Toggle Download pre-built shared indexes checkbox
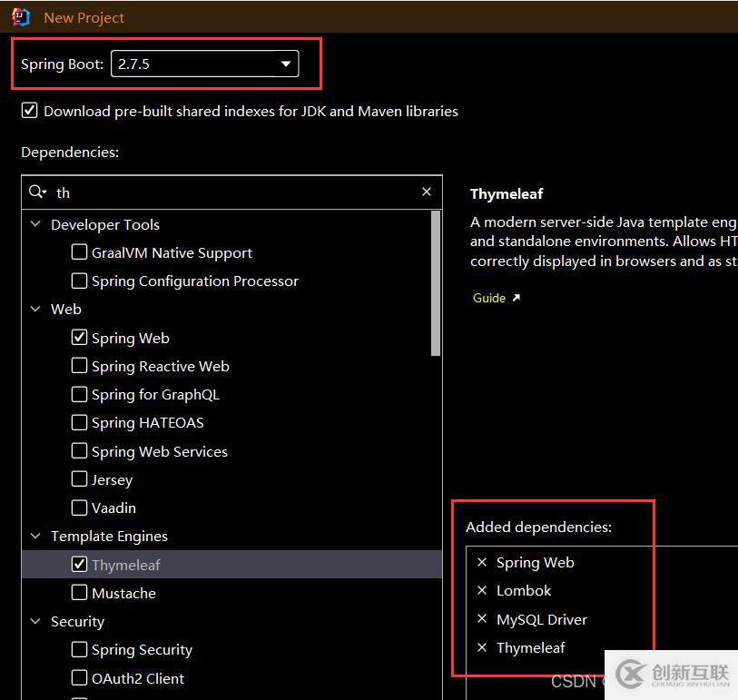 (30, 111)
